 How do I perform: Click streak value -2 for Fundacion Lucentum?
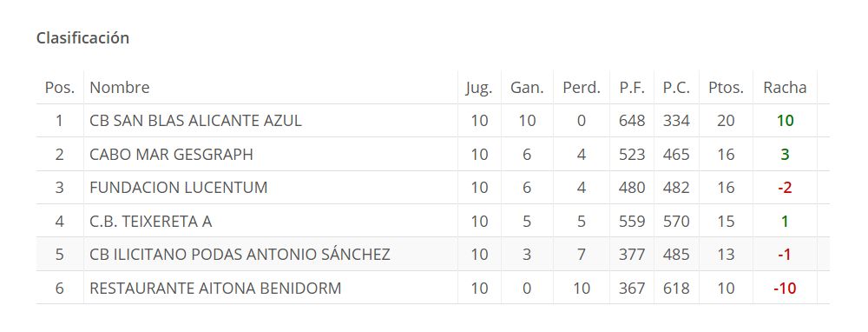coord(785,188)
